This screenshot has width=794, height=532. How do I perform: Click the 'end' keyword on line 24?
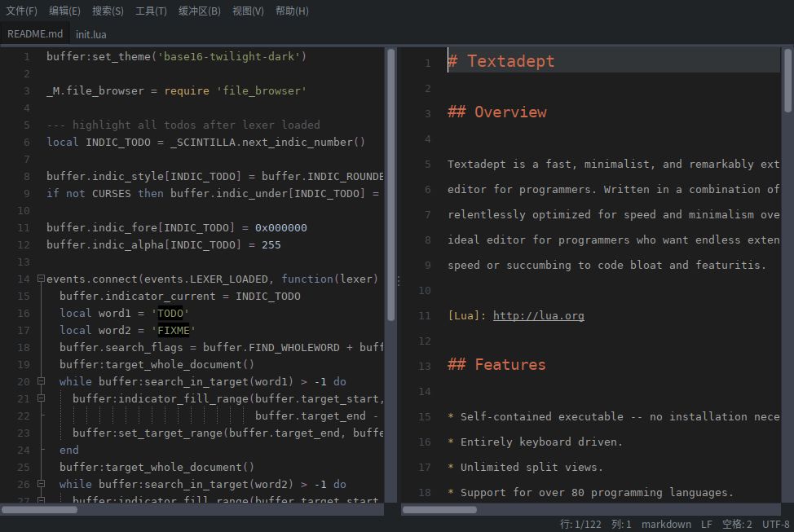click(x=68, y=450)
